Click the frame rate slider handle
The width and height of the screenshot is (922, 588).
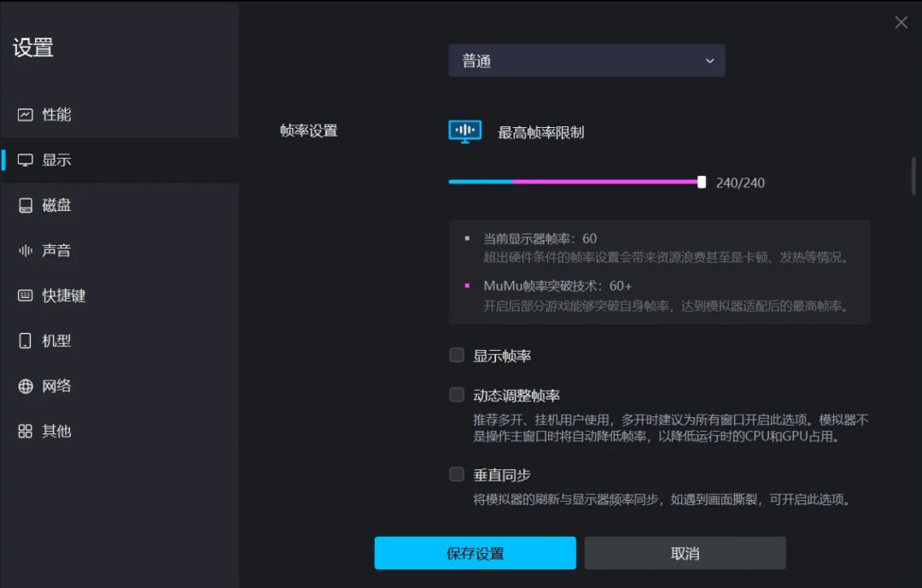702,183
